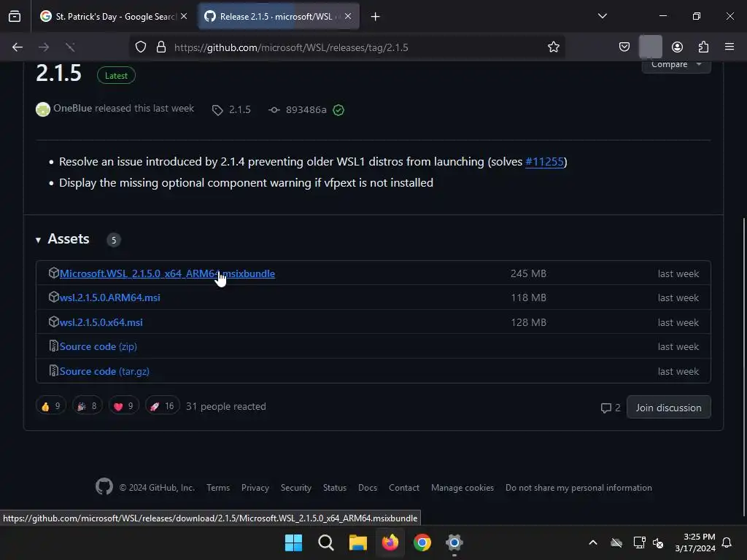The width and height of the screenshot is (747, 560).
Task: Open a new tab
Action: pyautogui.click(x=375, y=17)
